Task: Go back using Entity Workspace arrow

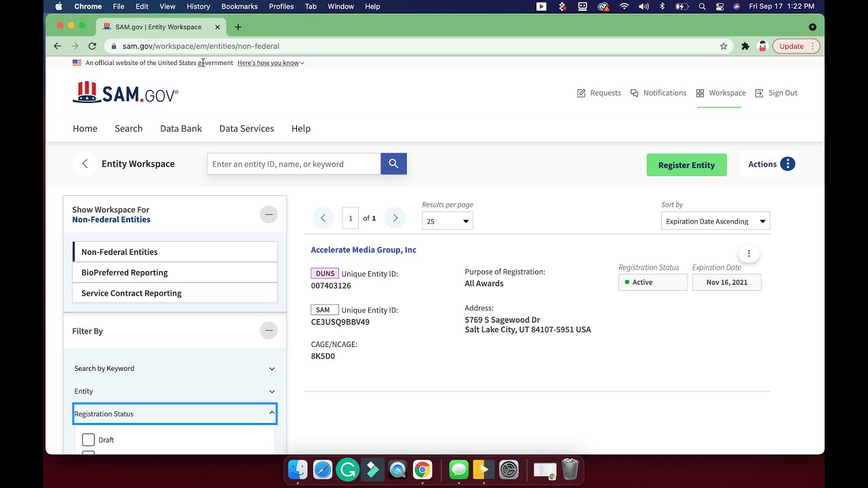Action: point(85,164)
